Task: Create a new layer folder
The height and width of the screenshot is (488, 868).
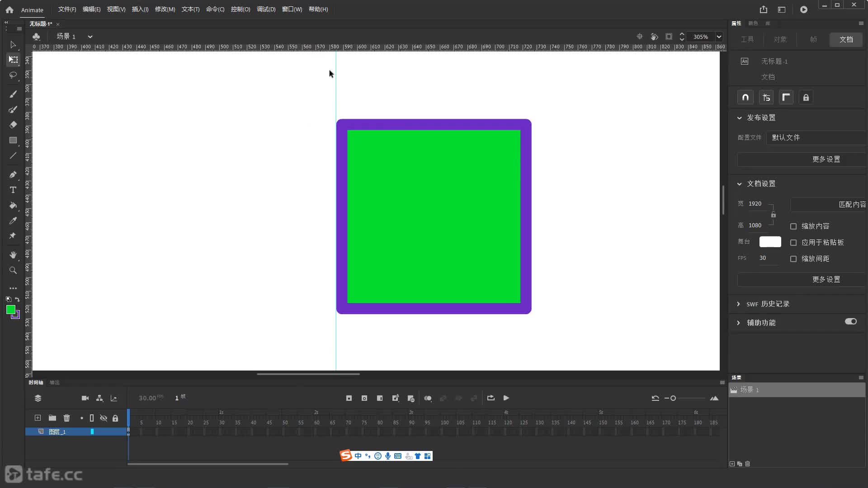Action: coord(52,418)
